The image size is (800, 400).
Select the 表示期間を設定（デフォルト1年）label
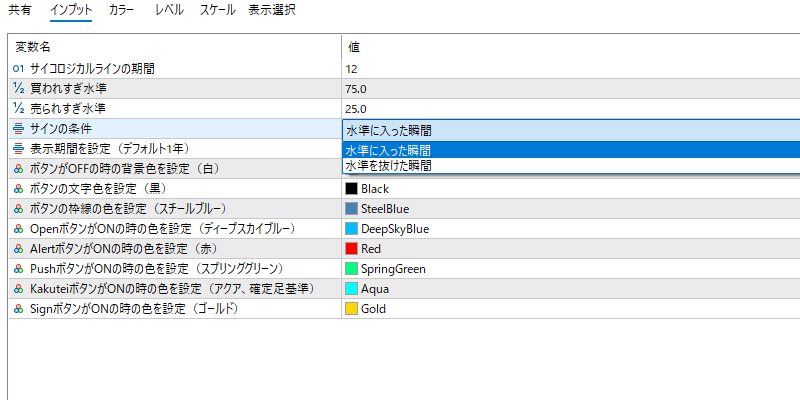click(110, 149)
